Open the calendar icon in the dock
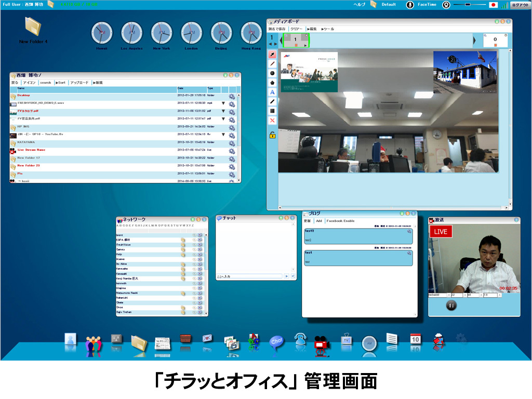532x399 pixels. point(415,341)
